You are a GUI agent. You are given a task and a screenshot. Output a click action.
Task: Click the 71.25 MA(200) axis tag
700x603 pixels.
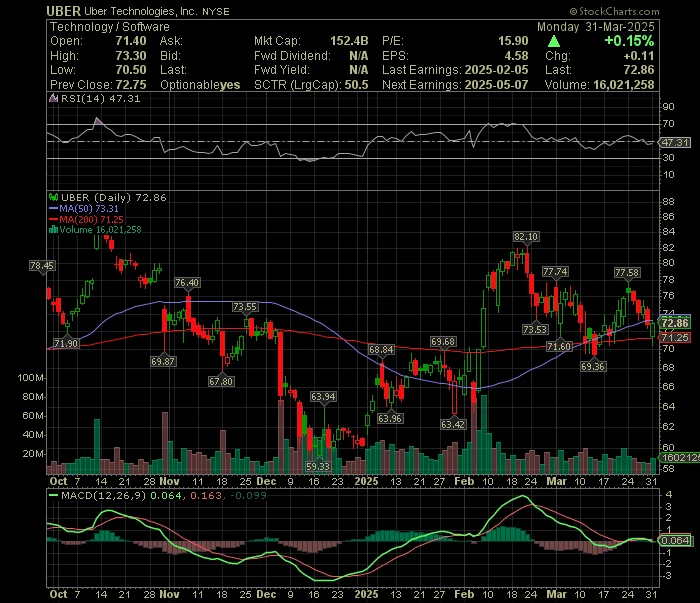675,337
